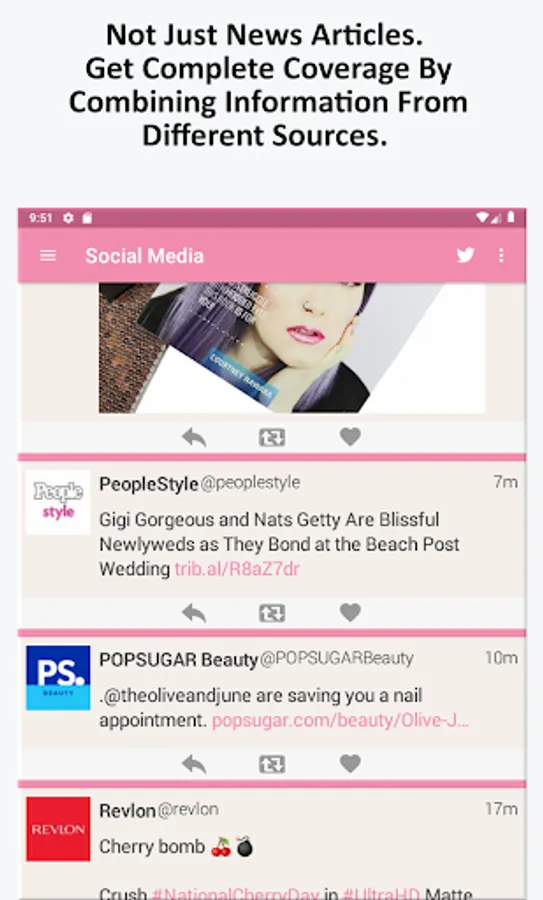Reply to the POPSUGAR Beauty tweet
Image resolution: width=543 pixels, height=900 pixels.
194,764
